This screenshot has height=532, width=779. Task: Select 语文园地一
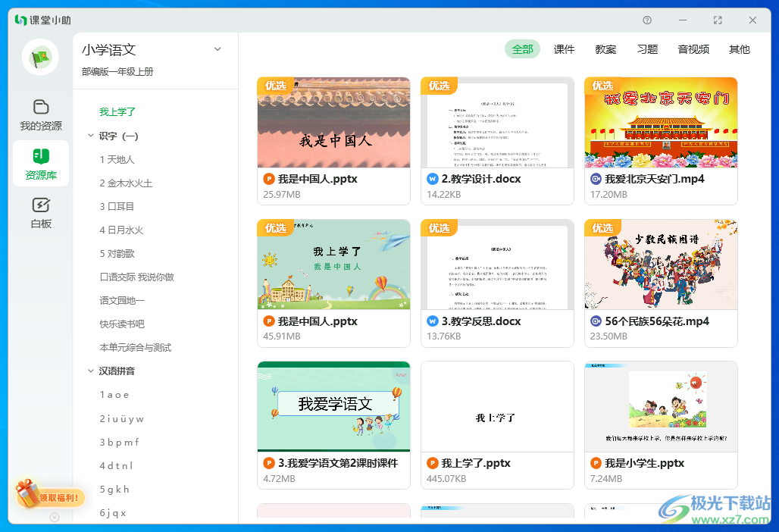tap(122, 301)
